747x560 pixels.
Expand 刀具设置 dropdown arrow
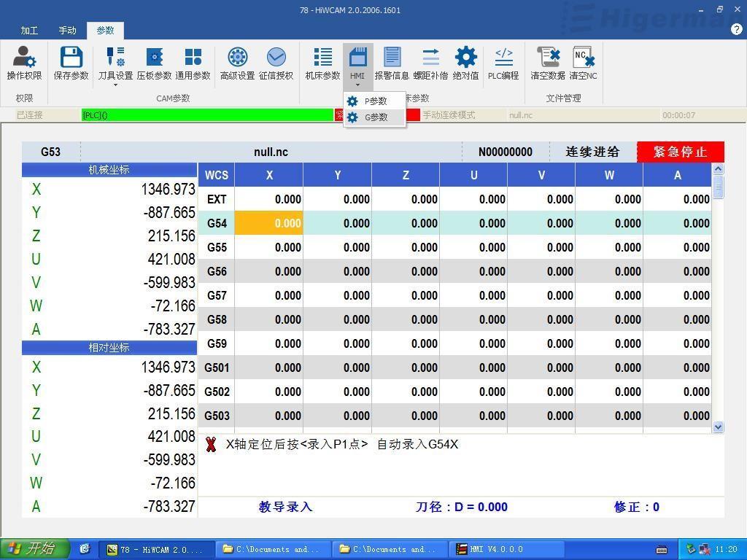tap(115, 85)
